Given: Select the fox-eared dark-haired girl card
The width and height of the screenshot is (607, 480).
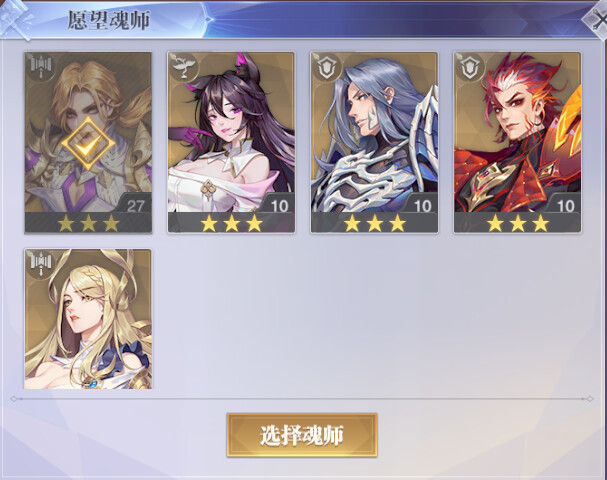Looking at the screenshot, I should click(231, 142).
